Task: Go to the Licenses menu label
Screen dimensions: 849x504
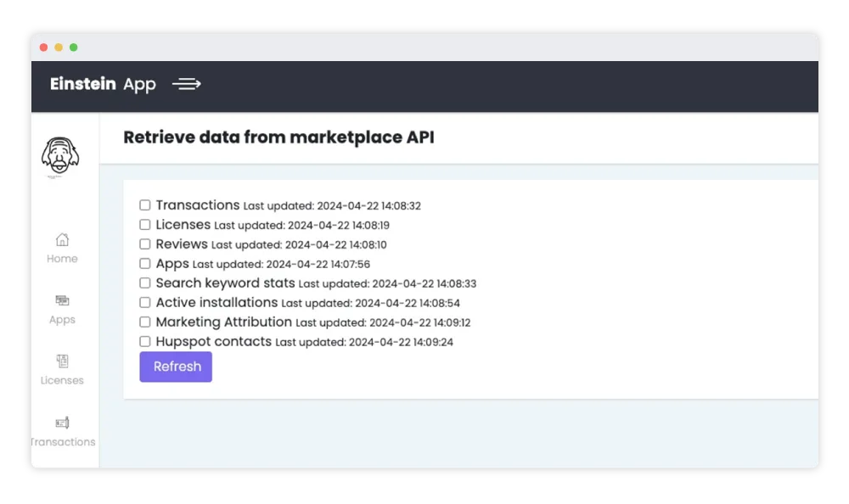Action: pyautogui.click(x=62, y=380)
